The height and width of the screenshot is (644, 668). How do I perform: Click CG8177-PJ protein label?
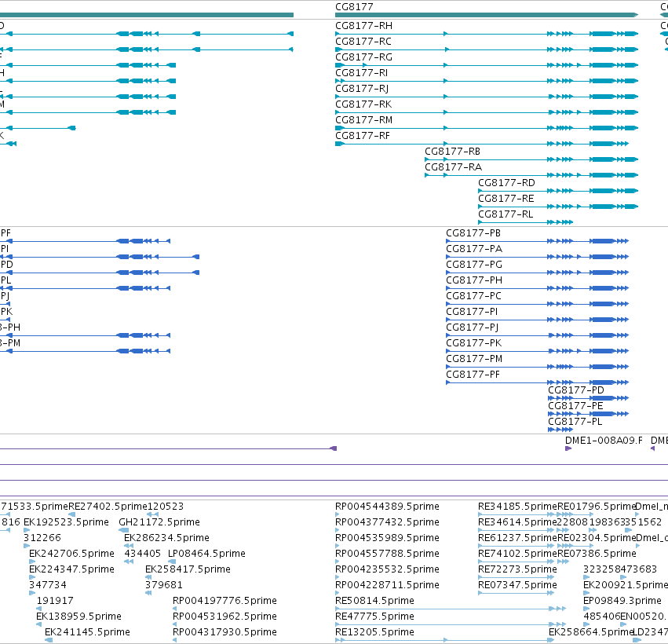tap(473, 327)
